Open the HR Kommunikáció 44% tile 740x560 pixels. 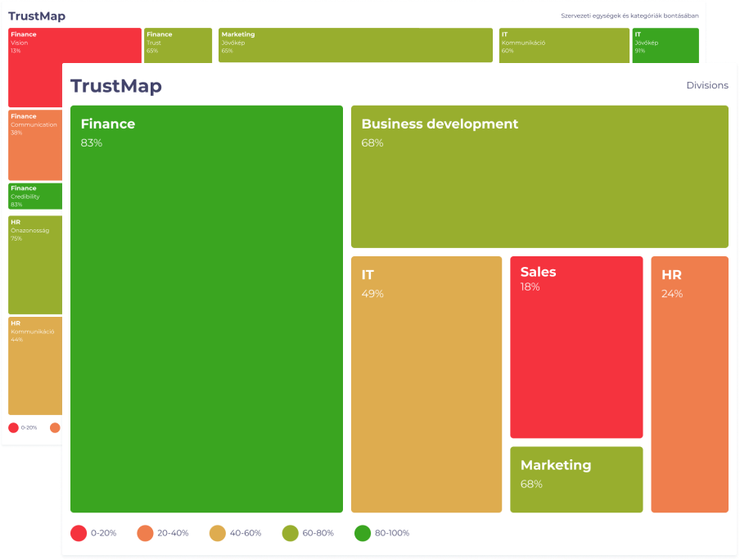pos(34,365)
